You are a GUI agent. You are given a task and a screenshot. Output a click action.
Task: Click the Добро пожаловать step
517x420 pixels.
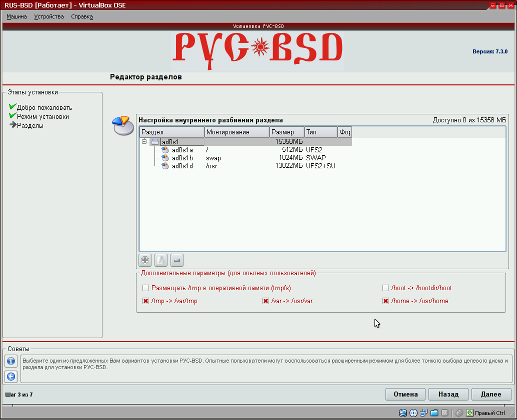[44, 108]
